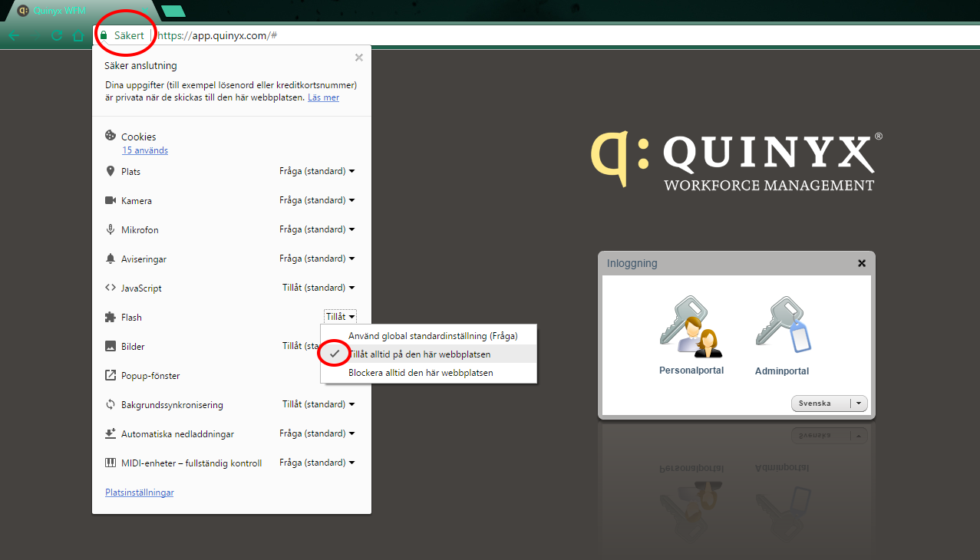Open the 15 används cookies link
Image resolution: width=980 pixels, height=560 pixels.
(145, 150)
